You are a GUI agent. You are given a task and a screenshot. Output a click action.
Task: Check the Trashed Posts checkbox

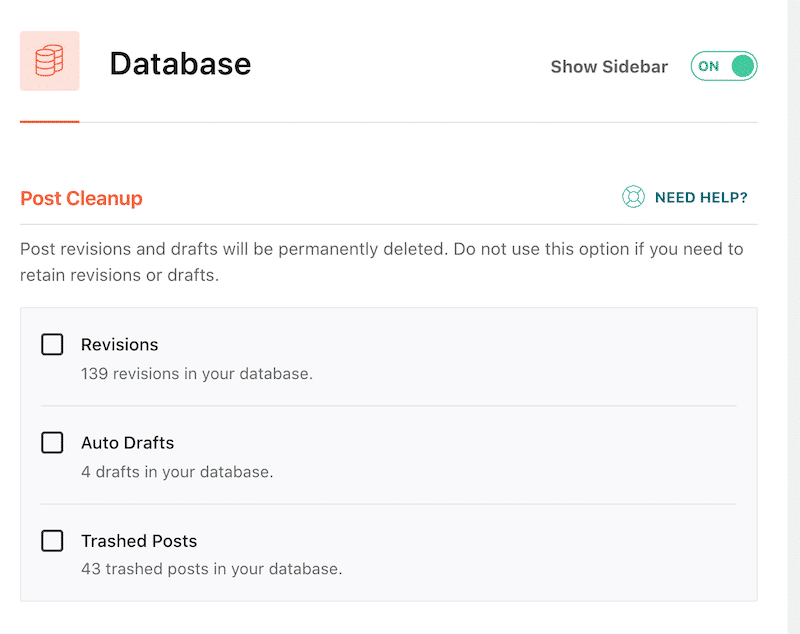52,540
